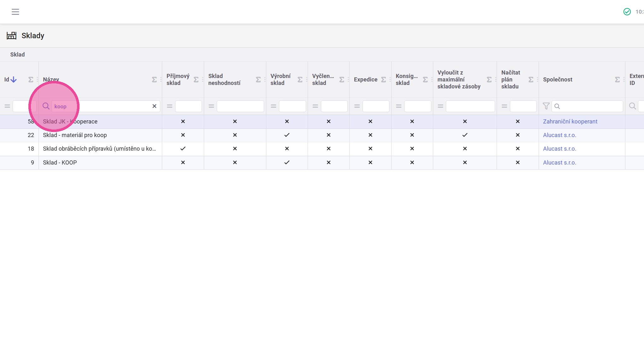Select the Sklad tab
The height and width of the screenshot is (360, 644).
[x=17, y=54]
